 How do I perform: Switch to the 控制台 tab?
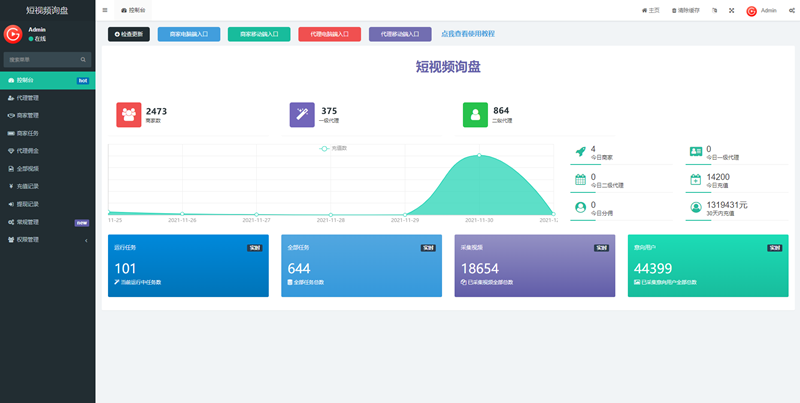tap(133, 10)
